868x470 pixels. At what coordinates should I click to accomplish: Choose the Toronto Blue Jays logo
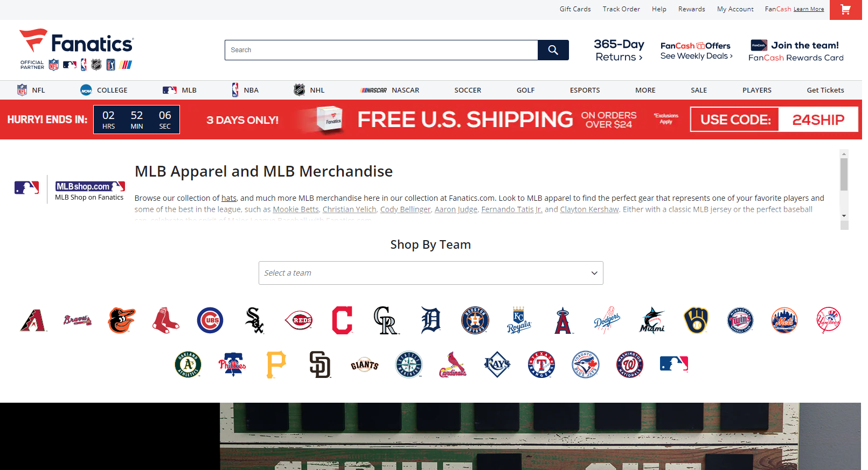coord(586,364)
